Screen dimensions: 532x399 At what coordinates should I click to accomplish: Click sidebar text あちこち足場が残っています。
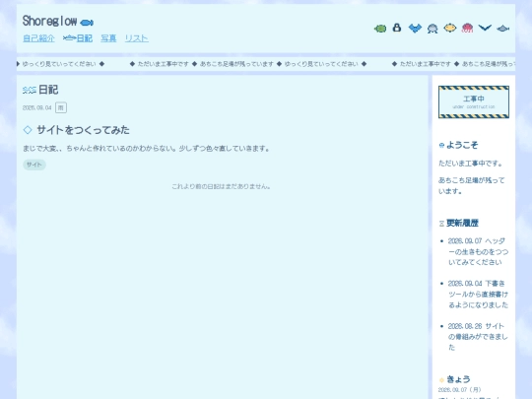(x=472, y=185)
